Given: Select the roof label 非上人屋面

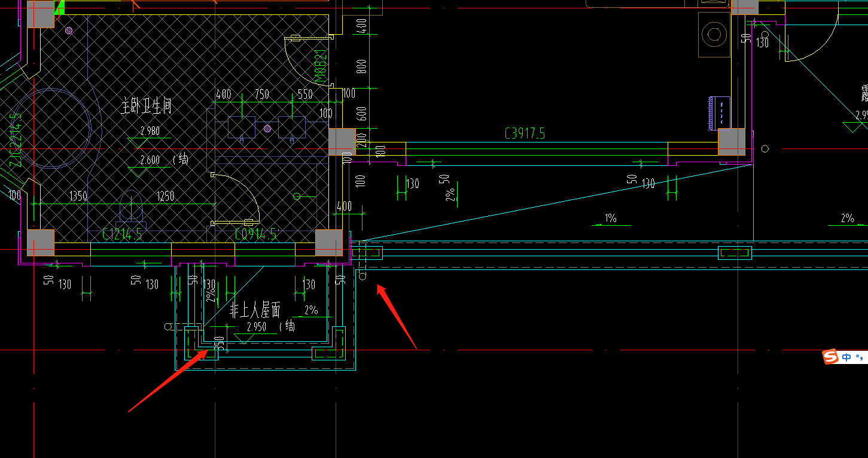Looking at the screenshot, I should [x=255, y=310].
